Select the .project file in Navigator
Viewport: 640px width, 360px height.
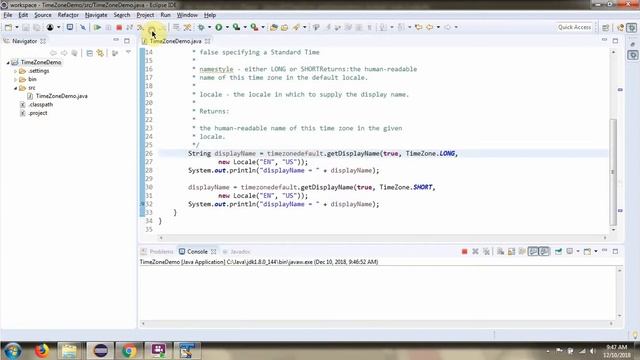[34, 113]
